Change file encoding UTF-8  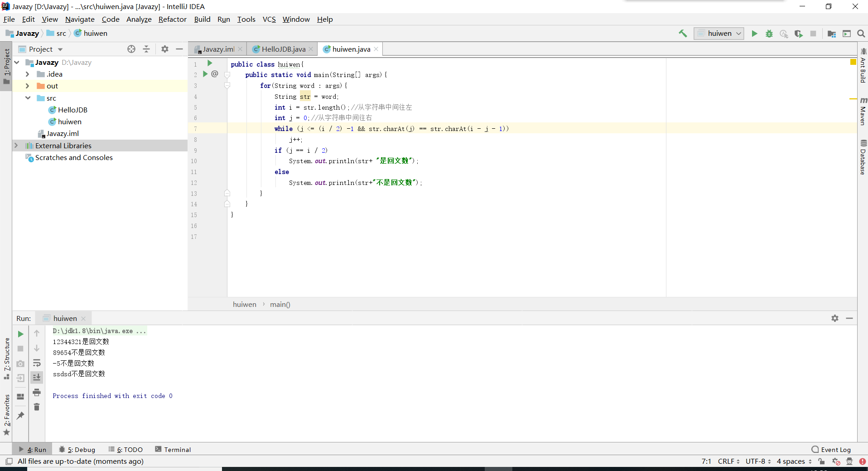[x=758, y=461]
